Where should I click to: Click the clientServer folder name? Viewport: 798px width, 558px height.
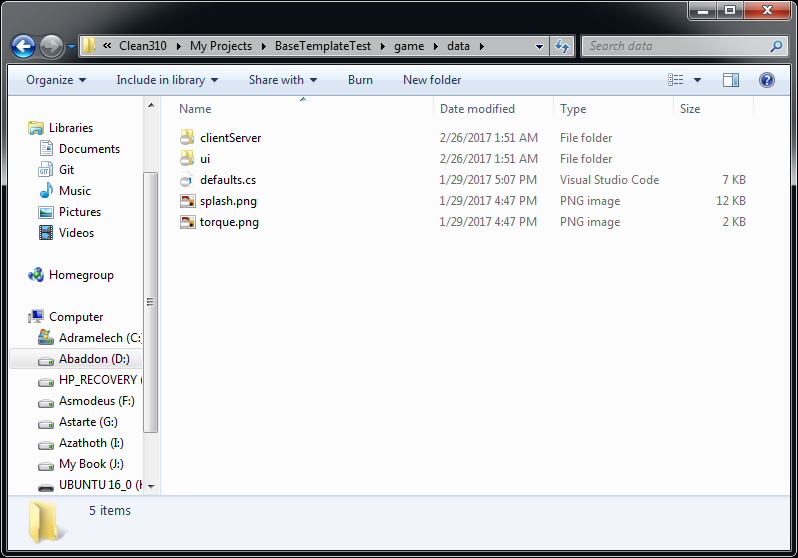click(231, 138)
